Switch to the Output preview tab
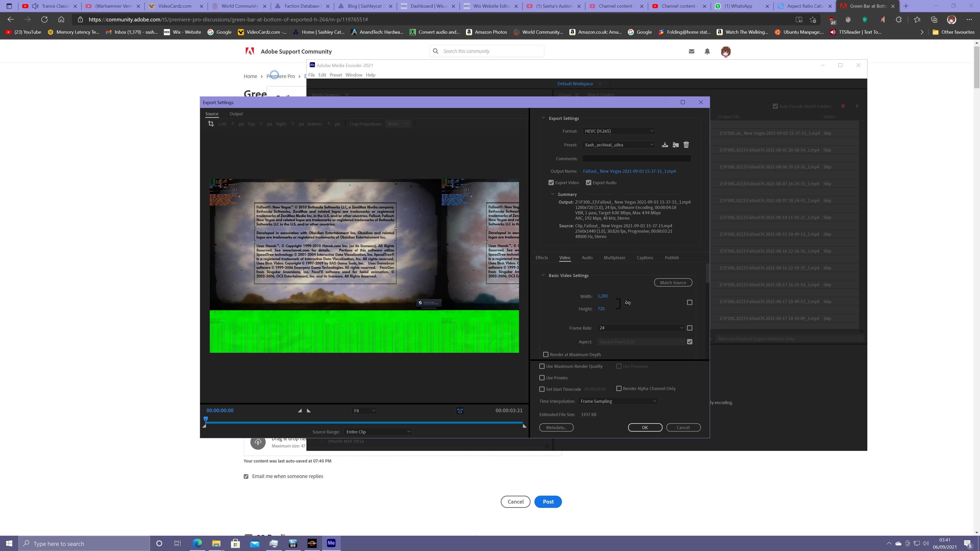This screenshot has height=551, width=980. [236, 114]
